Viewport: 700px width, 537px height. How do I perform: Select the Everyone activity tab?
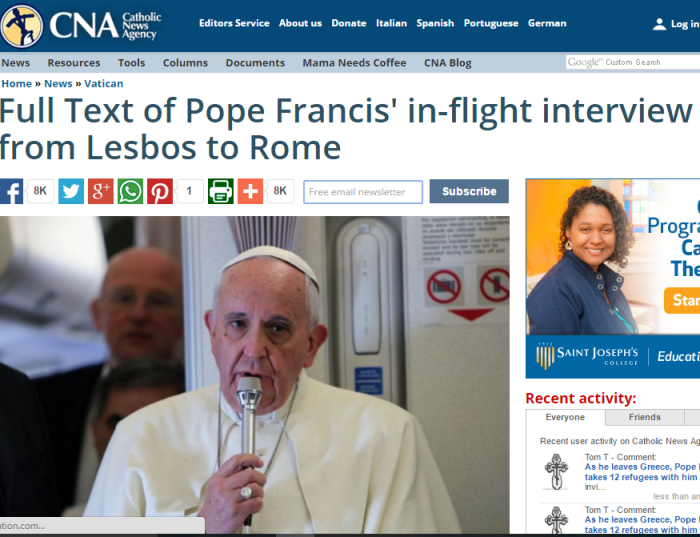565,417
